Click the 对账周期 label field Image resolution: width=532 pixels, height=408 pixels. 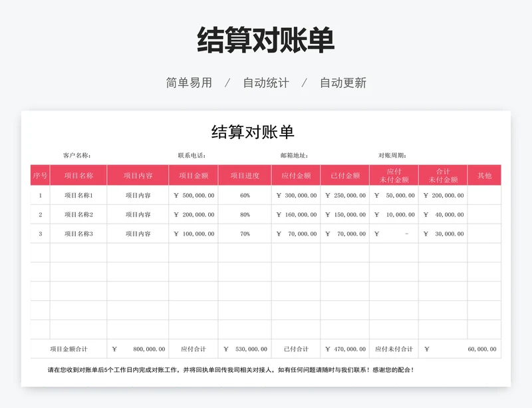tap(392, 155)
